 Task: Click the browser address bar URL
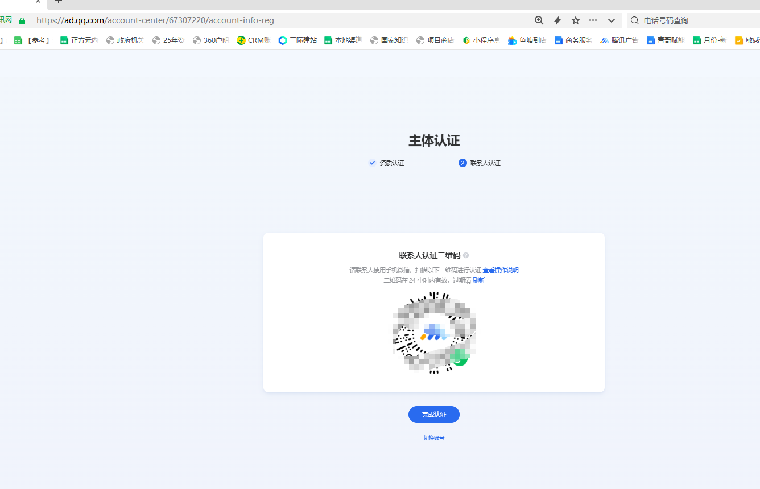coord(155,20)
